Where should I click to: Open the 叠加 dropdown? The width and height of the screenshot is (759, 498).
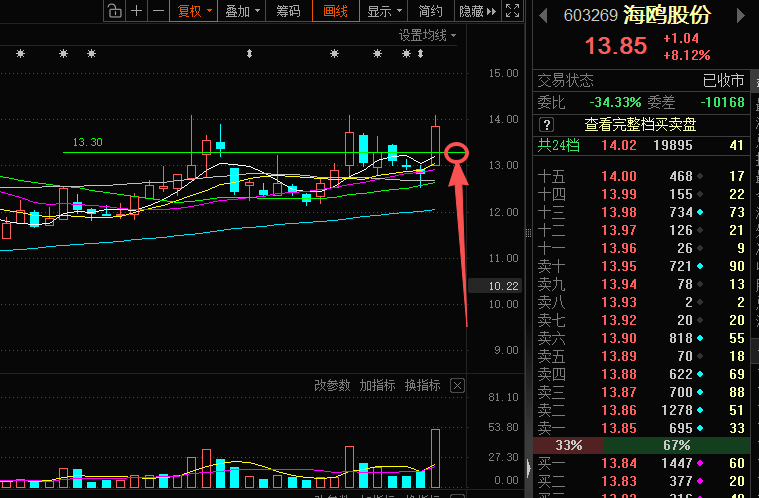pyautogui.click(x=242, y=11)
